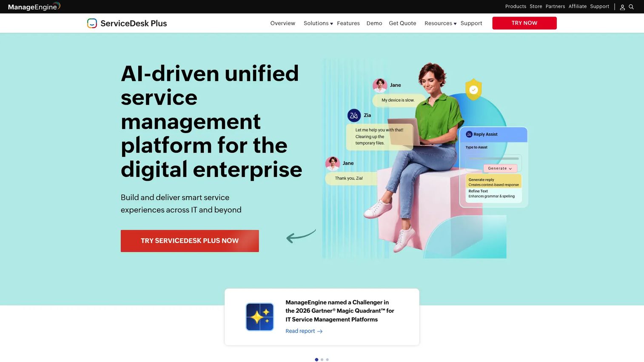Image resolution: width=644 pixels, height=362 pixels.
Task: Click Support in the white navigation bar
Action: click(x=471, y=23)
